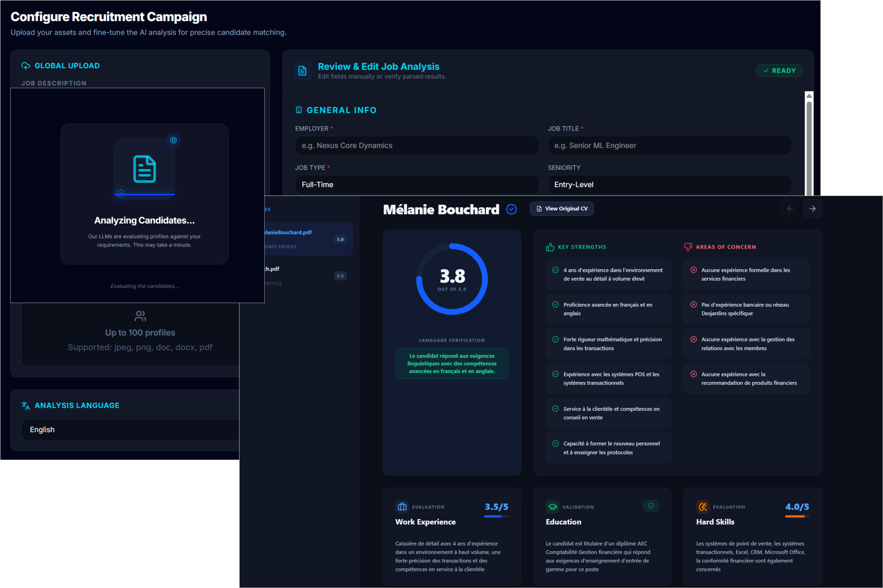Screen dimensions: 883x588
Task: Click the document icon beside Review & Edit Job Analysis
Action: 302,70
